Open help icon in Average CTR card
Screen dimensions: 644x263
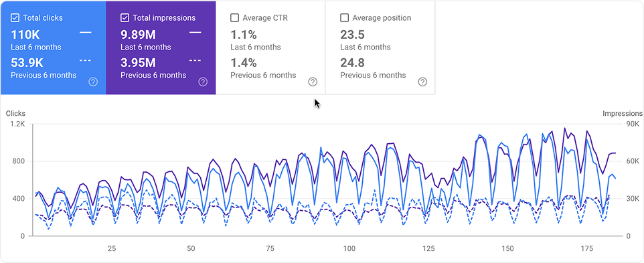click(x=313, y=82)
